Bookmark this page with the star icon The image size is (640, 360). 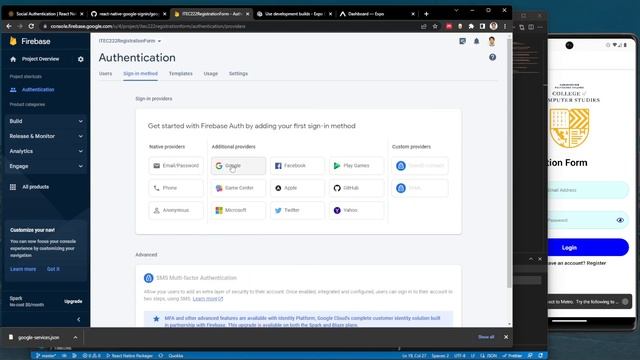coord(435,26)
